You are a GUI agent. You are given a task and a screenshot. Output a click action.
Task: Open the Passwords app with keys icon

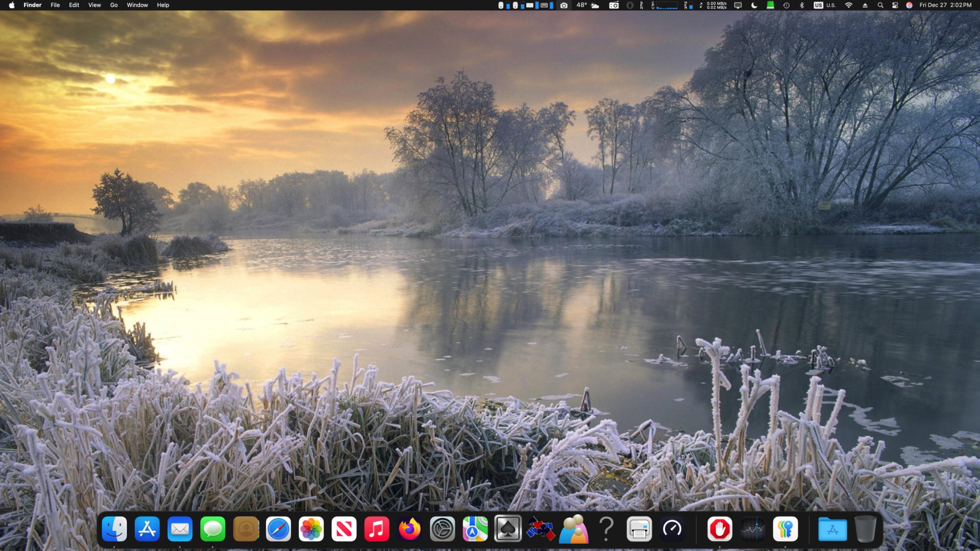[x=785, y=529]
